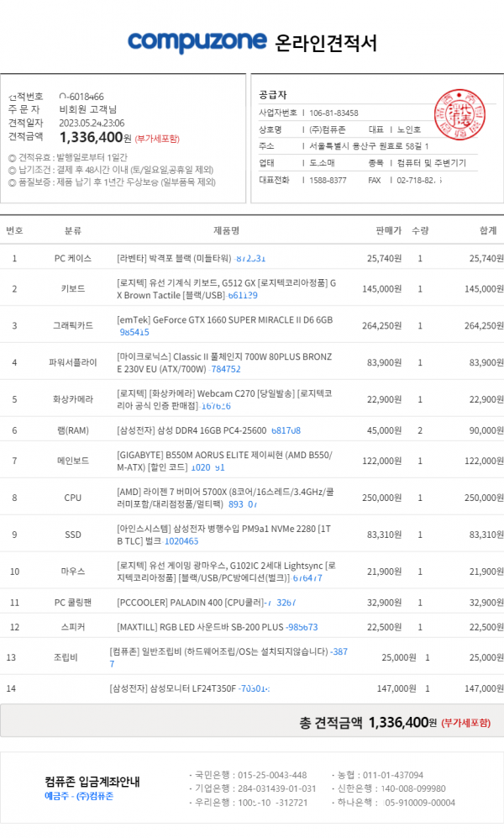
Task: Click the PM9a1 NVMe 2280 product name
Action: coord(224,535)
